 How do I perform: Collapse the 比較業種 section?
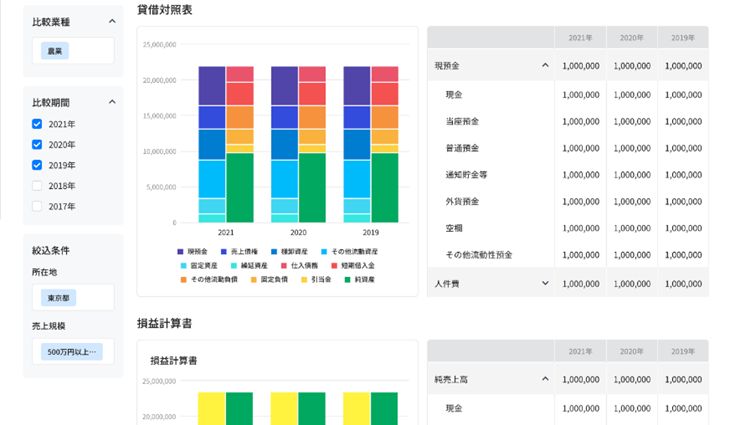point(112,21)
